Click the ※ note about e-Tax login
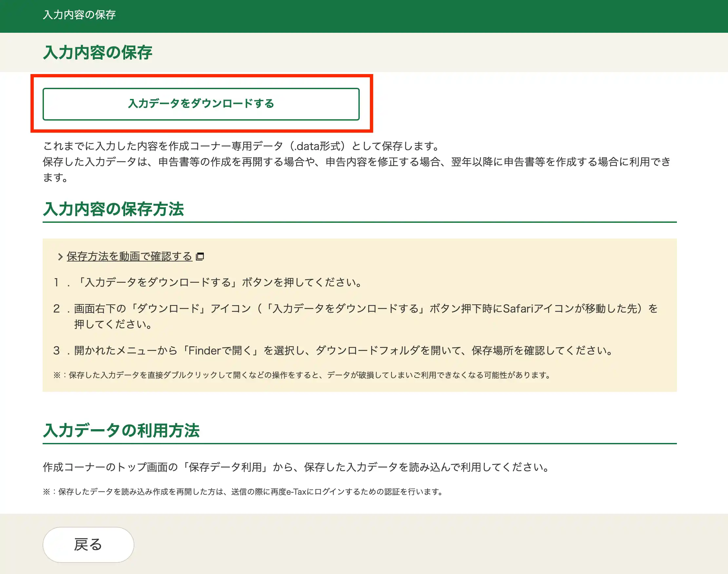The height and width of the screenshot is (574, 728). click(x=243, y=492)
